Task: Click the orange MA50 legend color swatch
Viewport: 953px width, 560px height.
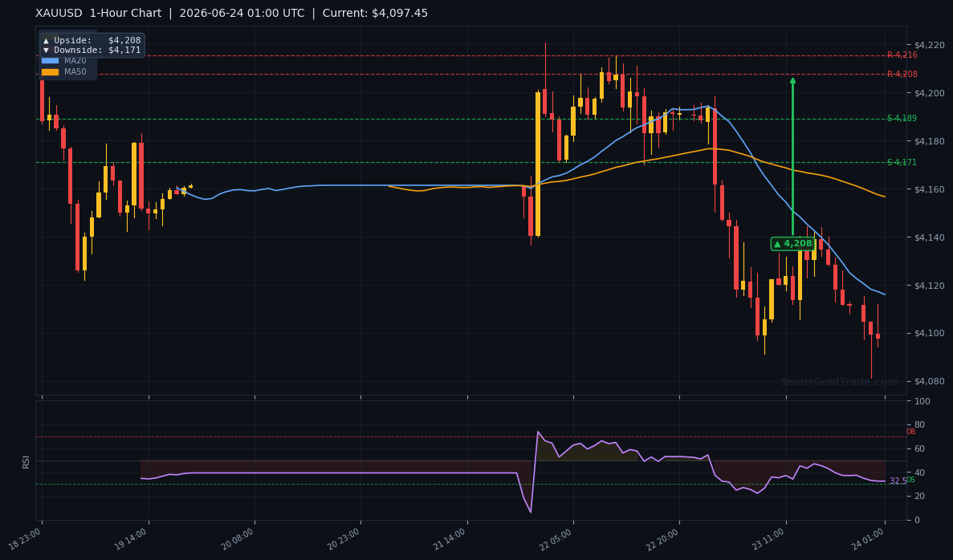Action: click(50, 71)
